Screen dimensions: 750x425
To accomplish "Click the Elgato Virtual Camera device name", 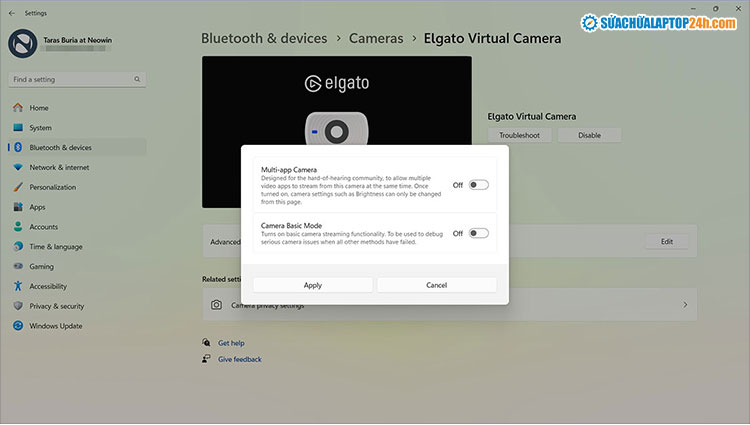I will point(532,116).
